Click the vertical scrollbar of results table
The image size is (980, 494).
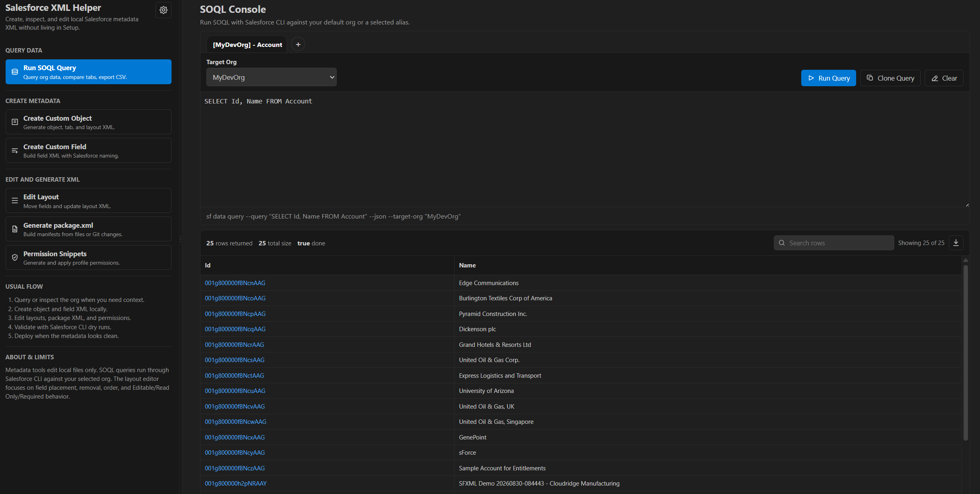pyautogui.click(x=966, y=353)
